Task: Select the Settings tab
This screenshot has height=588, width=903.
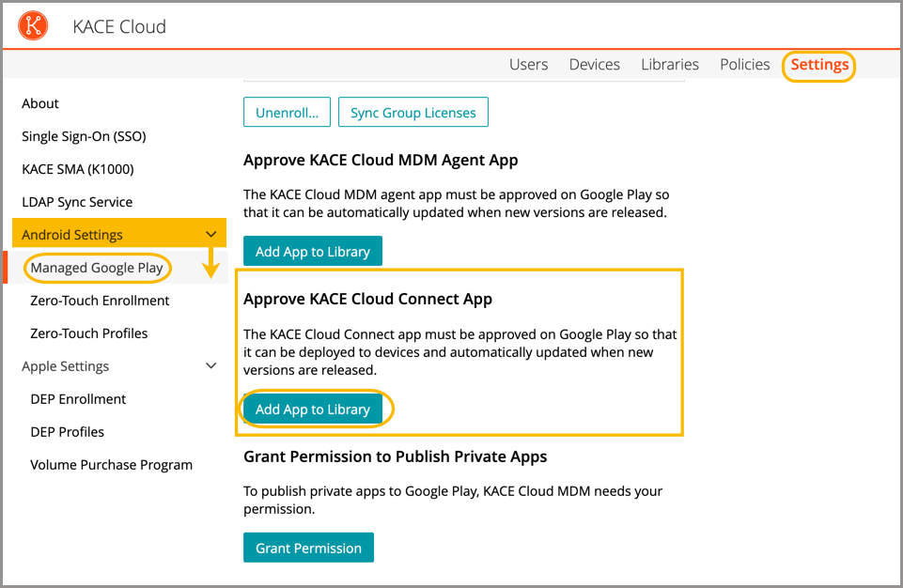Action: (819, 65)
